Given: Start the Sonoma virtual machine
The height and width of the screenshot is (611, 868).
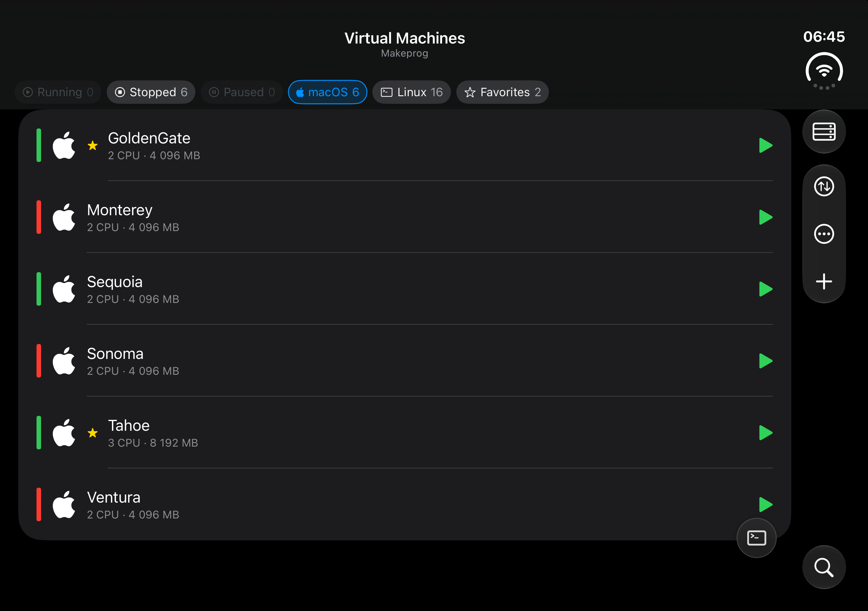Looking at the screenshot, I should coord(765,361).
